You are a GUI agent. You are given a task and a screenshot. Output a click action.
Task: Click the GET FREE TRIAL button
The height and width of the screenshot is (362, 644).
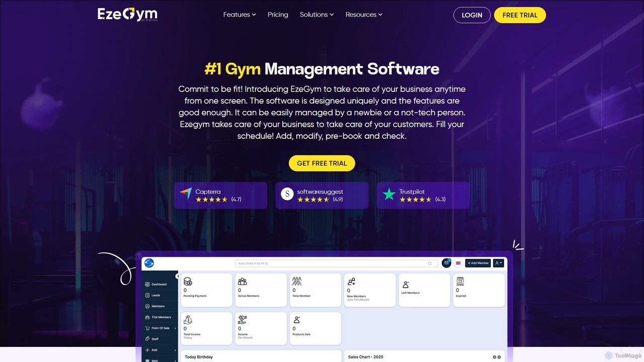point(322,163)
